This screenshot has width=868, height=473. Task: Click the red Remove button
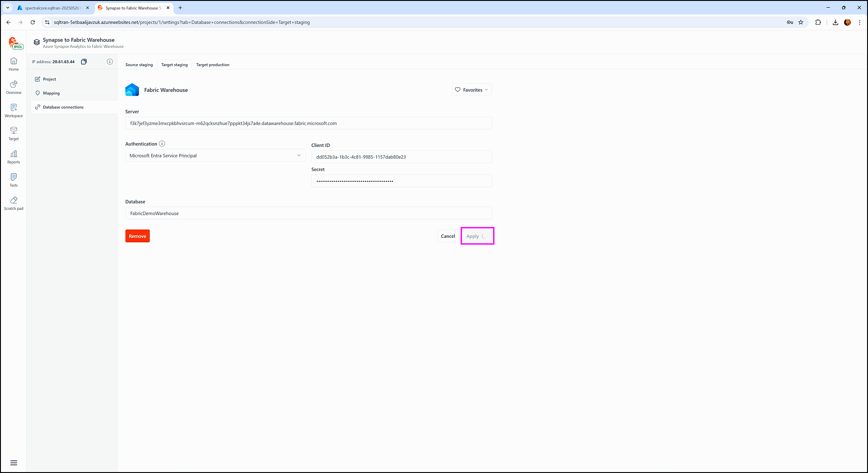click(x=138, y=236)
